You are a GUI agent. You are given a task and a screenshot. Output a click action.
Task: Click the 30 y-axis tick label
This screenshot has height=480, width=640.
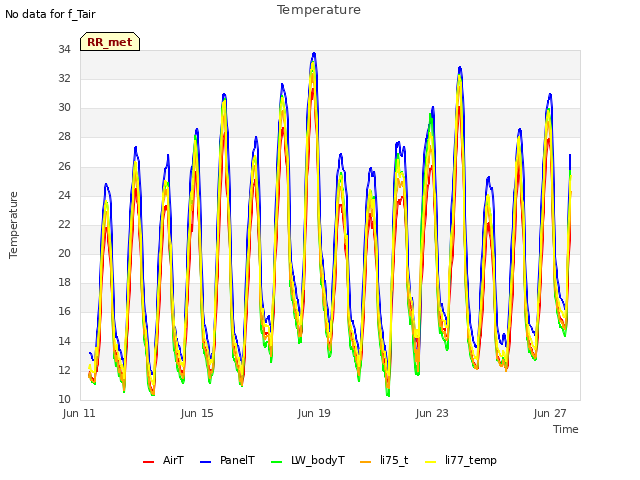[x=64, y=107]
